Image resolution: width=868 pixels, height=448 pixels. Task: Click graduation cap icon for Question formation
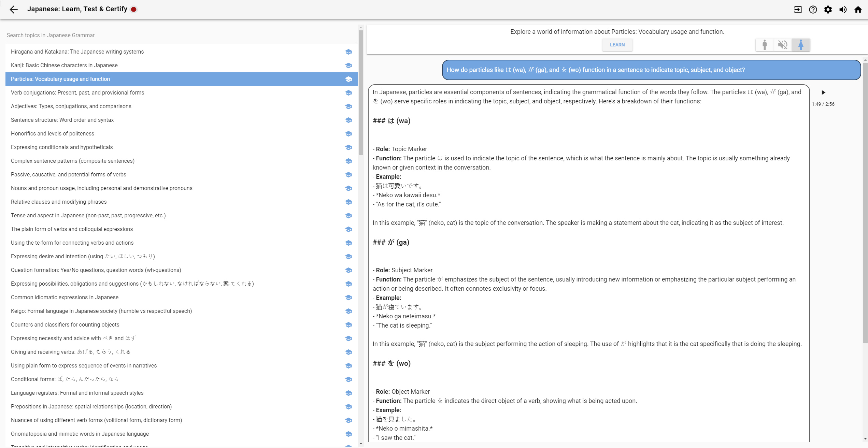(x=348, y=270)
